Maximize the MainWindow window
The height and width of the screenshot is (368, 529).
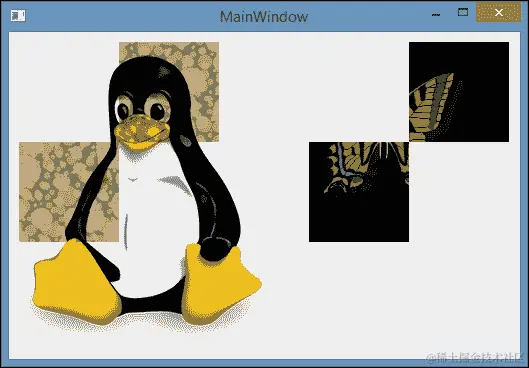[463, 12]
